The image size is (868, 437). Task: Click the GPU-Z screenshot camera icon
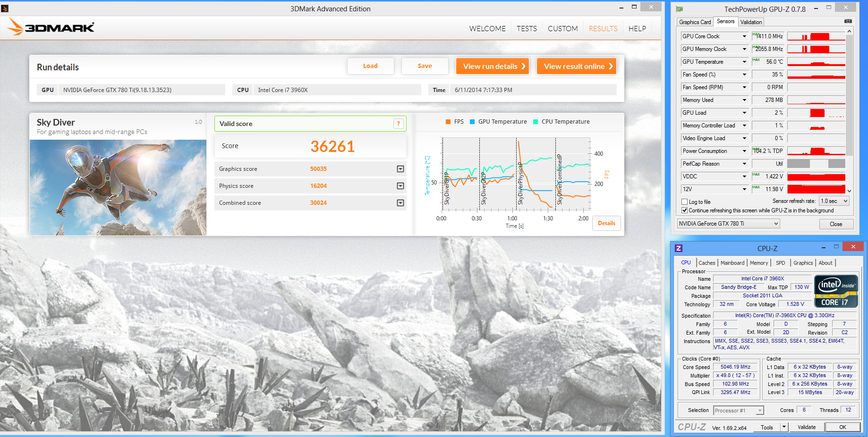tap(848, 21)
